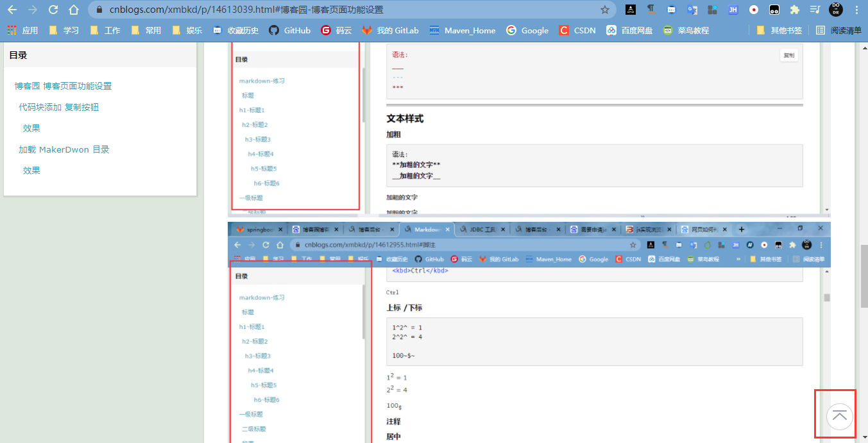Open the Google Translate extension

(x=692, y=10)
